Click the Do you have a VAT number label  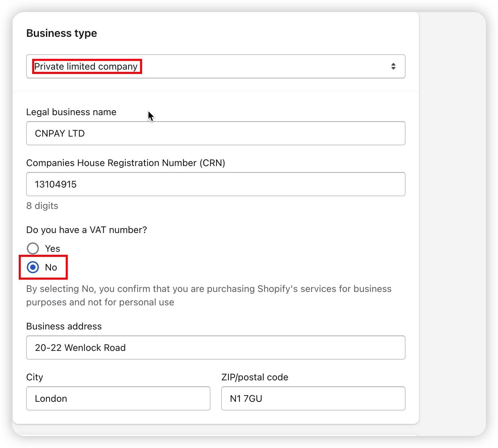(x=86, y=230)
